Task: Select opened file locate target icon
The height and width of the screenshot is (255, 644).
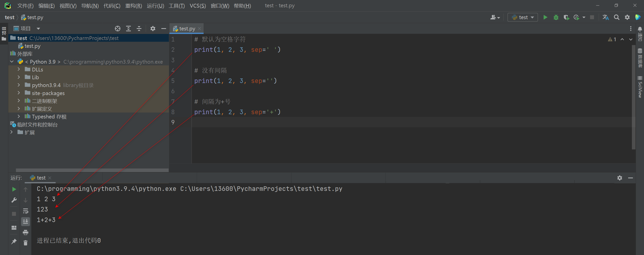Action: pos(118,29)
